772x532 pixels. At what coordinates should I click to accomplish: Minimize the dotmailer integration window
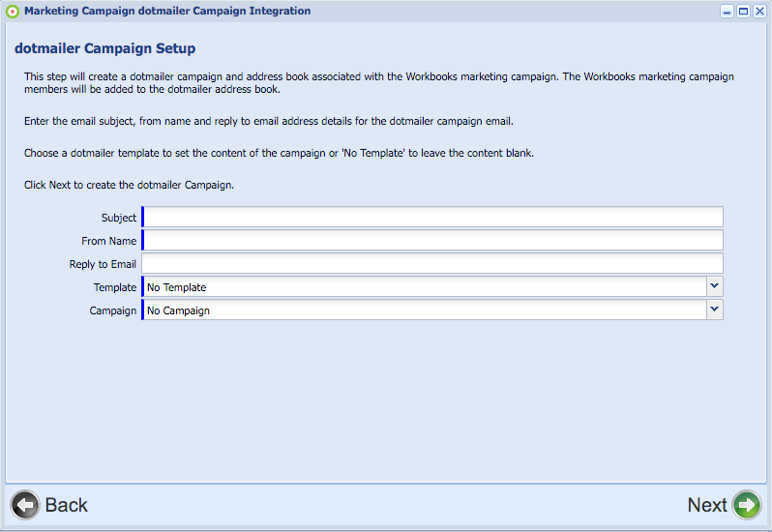click(727, 12)
